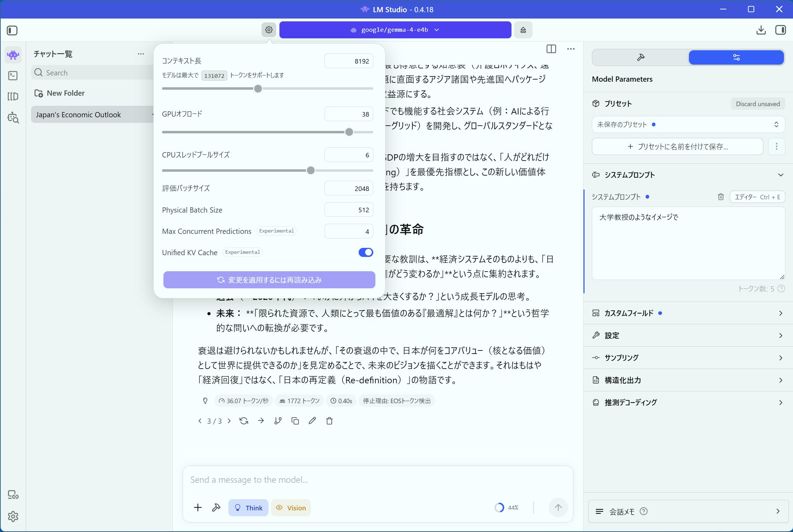Open the Discover model search
The height and width of the screenshot is (532, 793).
[13, 118]
